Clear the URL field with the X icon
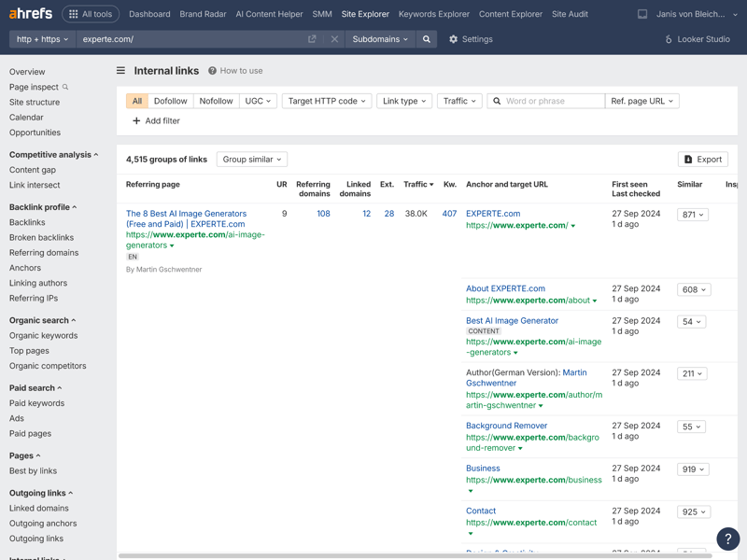Viewport: 747px width, 560px height. pyautogui.click(x=334, y=39)
